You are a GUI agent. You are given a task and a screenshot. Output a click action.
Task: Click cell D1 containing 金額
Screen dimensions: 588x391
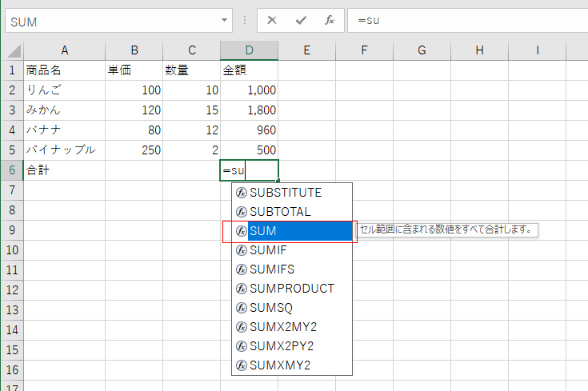250,70
